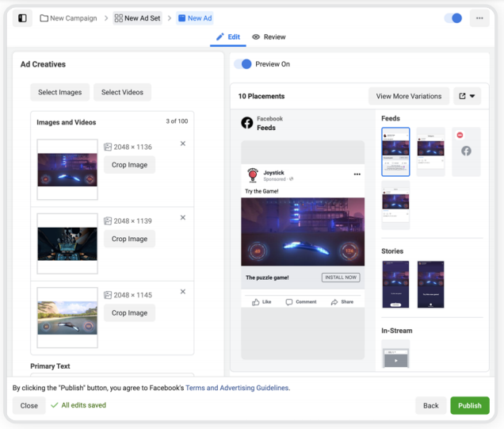Click the Joystick page avatar
504x429 pixels.
(253, 175)
